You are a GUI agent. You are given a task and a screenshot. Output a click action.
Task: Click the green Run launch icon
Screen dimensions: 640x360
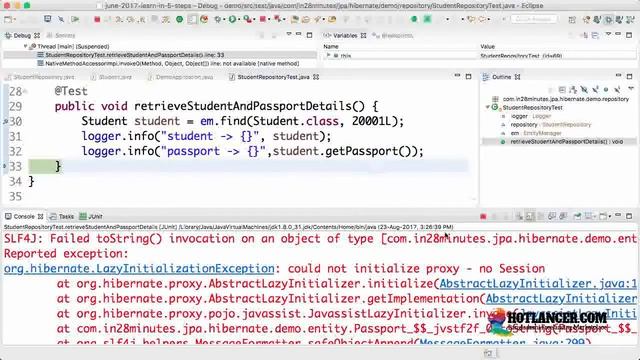click(x=232, y=19)
